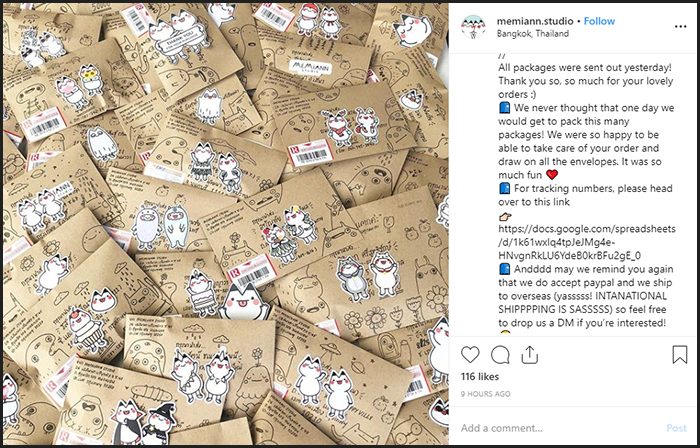View the Bangkok, Thailand location page

pos(533,33)
